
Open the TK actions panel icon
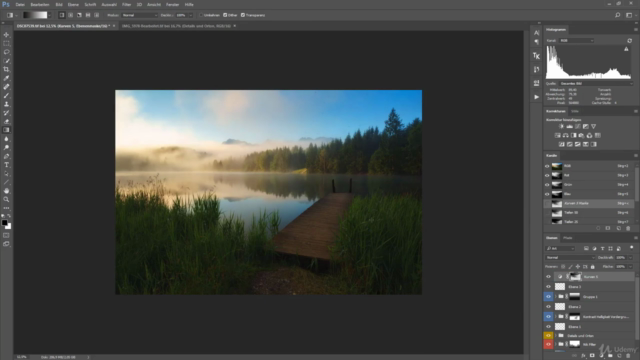pos(536,56)
